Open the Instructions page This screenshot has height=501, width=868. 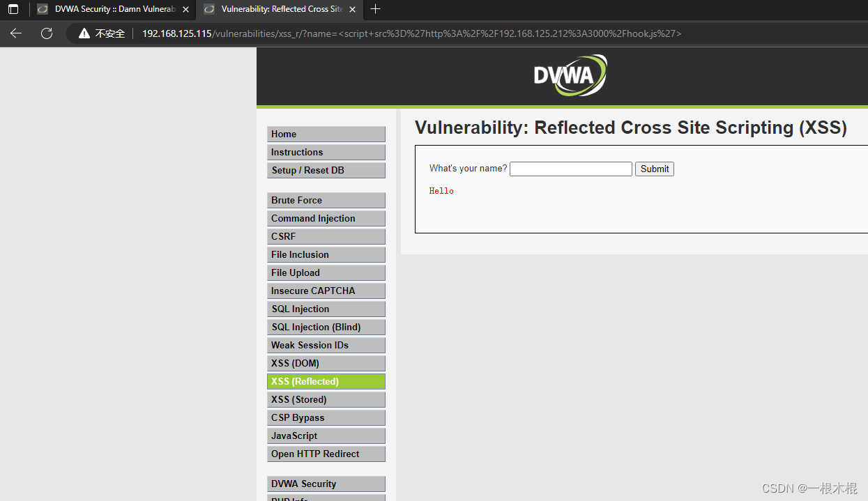(326, 152)
